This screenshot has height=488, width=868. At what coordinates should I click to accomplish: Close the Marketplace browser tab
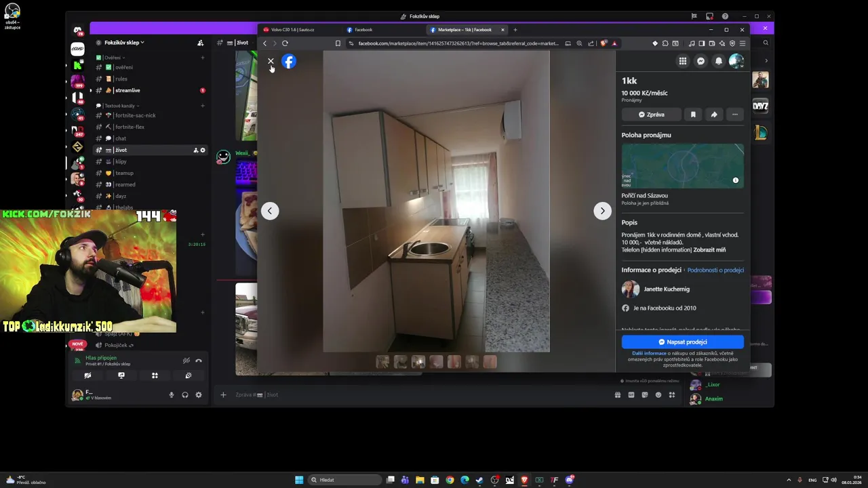click(x=502, y=30)
